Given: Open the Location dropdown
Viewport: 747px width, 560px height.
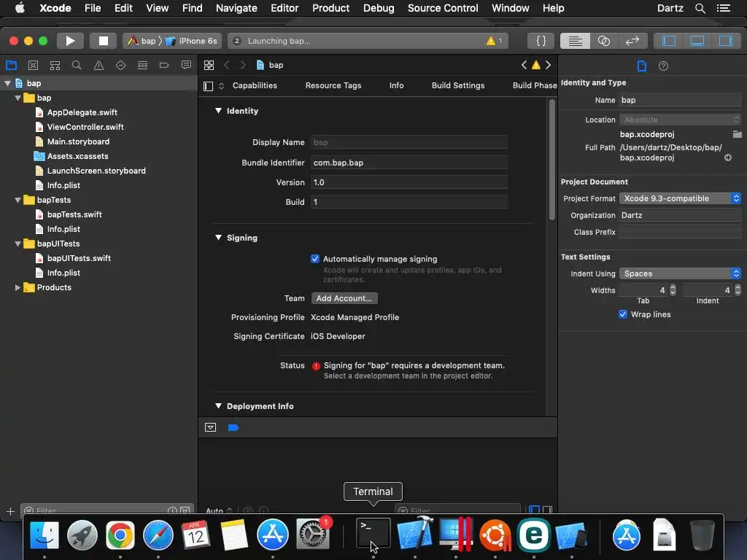Looking at the screenshot, I should coord(680,120).
